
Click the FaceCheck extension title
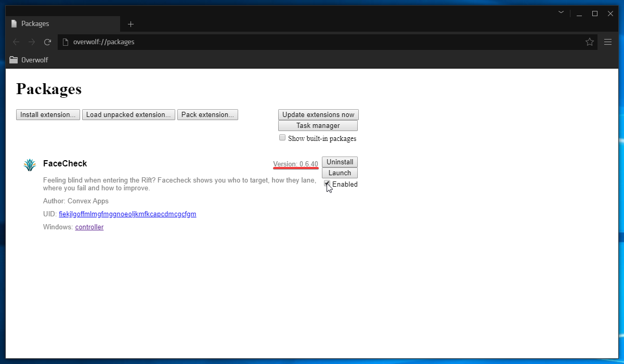65,164
